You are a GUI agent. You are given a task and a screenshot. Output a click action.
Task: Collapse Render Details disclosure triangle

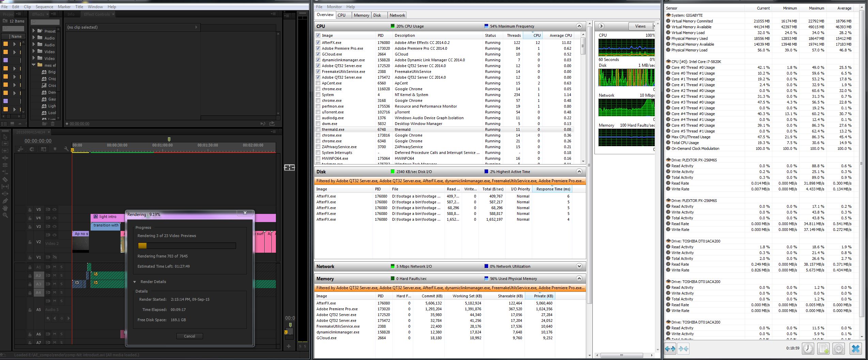(135, 282)
